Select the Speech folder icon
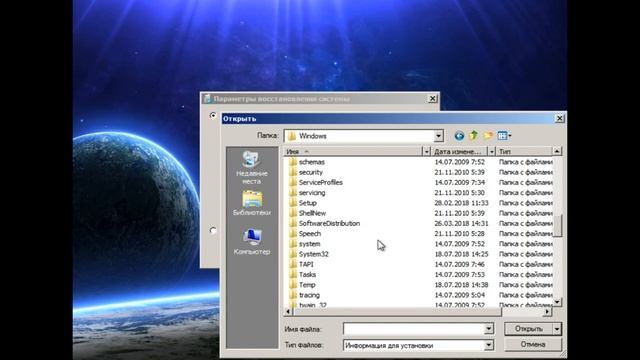The width and height of the screenshot is (640, 360). [x=292, y=233]
